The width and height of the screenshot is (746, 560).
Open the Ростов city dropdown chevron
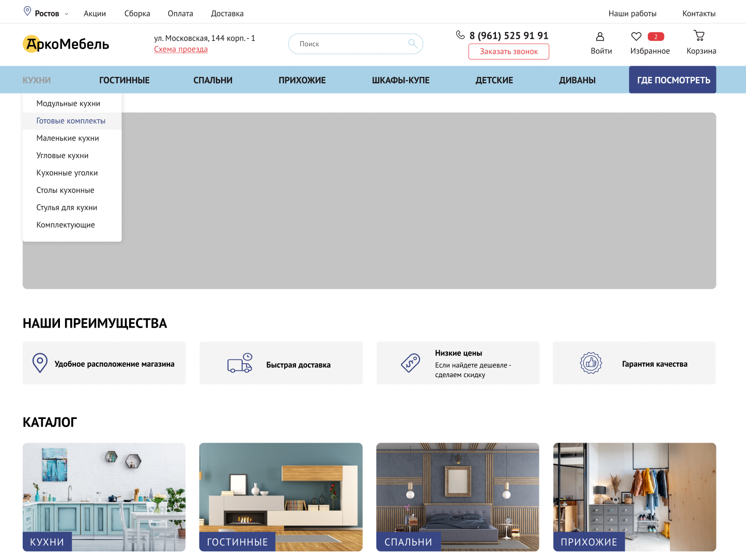pos(66,14)
